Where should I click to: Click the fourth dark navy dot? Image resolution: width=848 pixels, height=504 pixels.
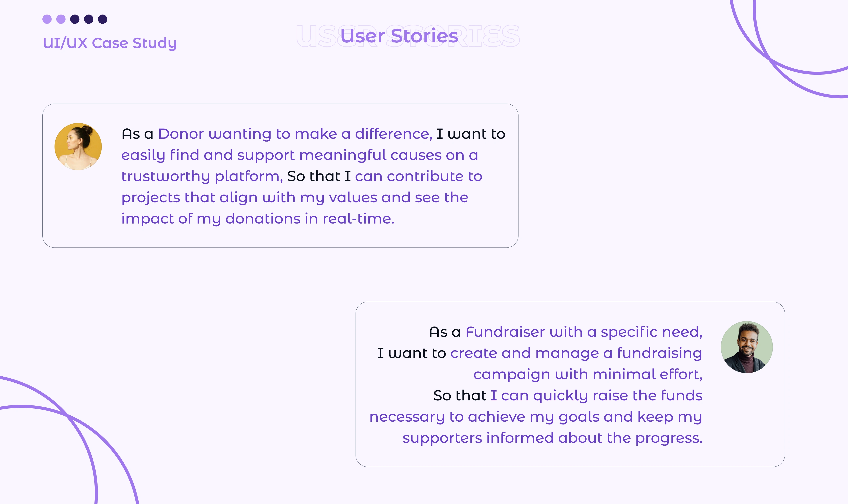(89, 19)
